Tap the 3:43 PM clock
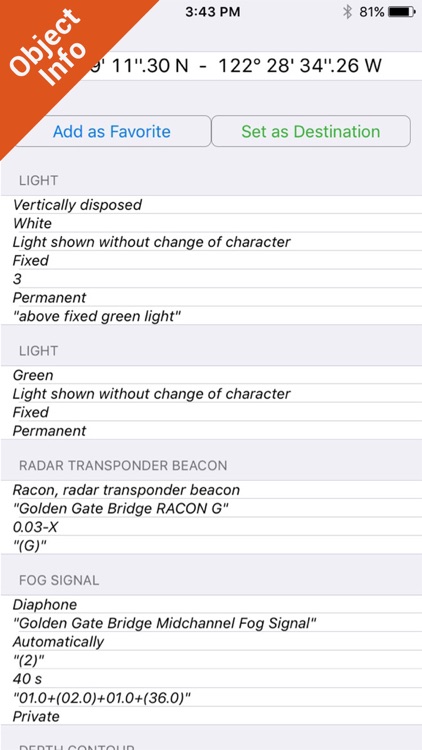This screenshot has height=750, width=422. (x=212, y=12)
